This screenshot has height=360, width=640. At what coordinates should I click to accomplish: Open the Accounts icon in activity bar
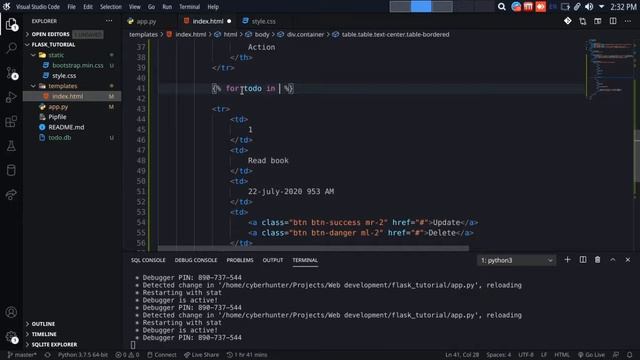11,312
